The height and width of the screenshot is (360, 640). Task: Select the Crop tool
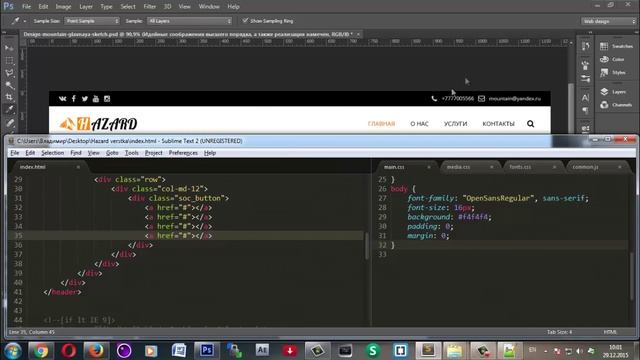9,97
